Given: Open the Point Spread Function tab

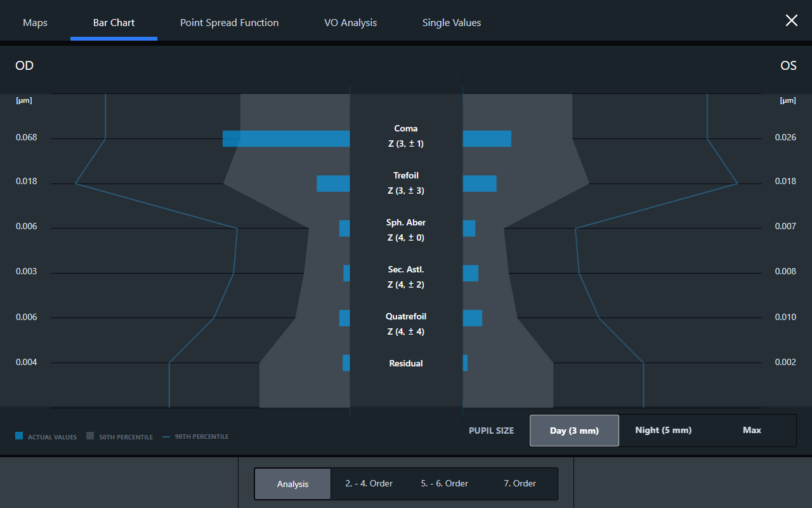Looking at the screenshot, I should click(229, 23).
